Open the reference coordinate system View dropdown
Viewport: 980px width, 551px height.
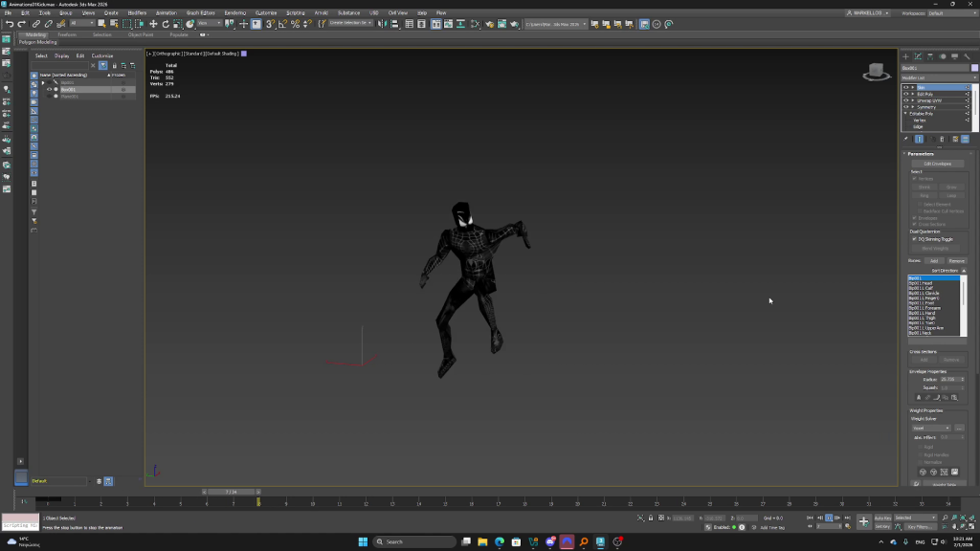click(x=210, y=24)
